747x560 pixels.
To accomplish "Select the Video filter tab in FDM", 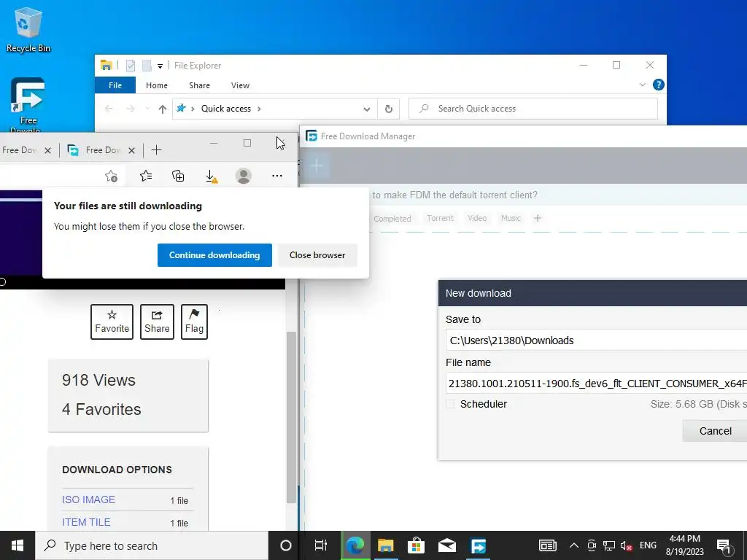I will pyautogui.click(x=477, y=218).
